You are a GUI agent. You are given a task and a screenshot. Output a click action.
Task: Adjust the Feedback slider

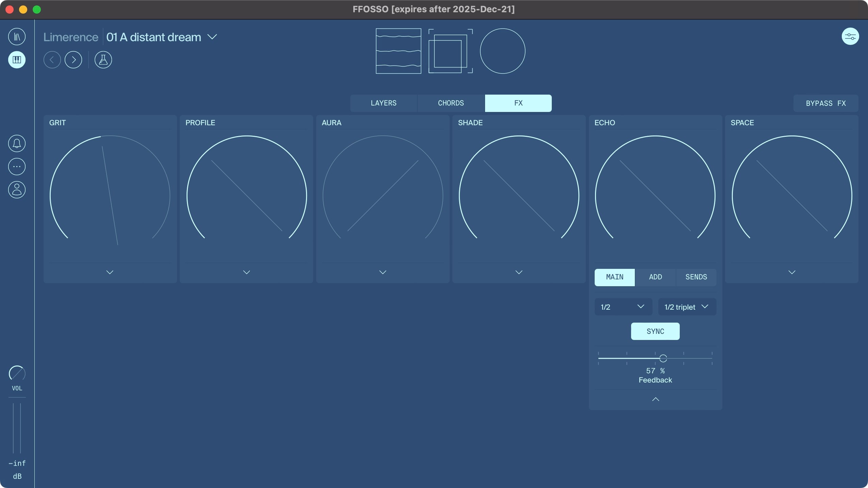pos(663,358)
